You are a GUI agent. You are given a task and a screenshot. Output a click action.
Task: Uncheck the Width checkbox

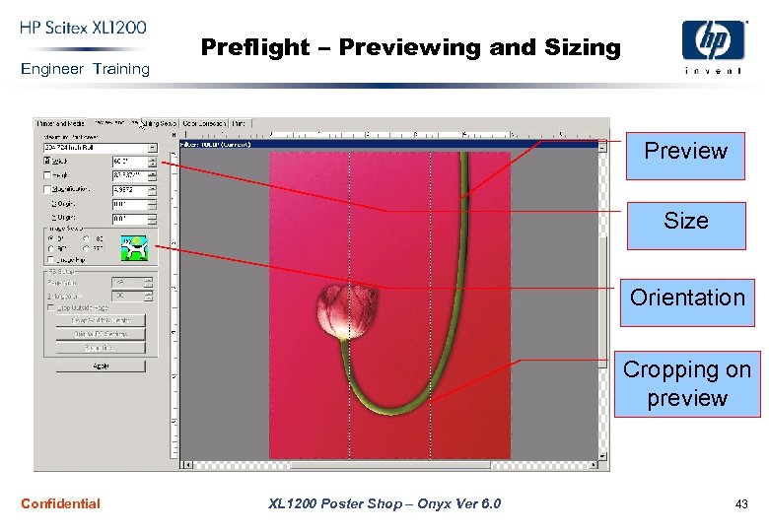tap(47, 161)
